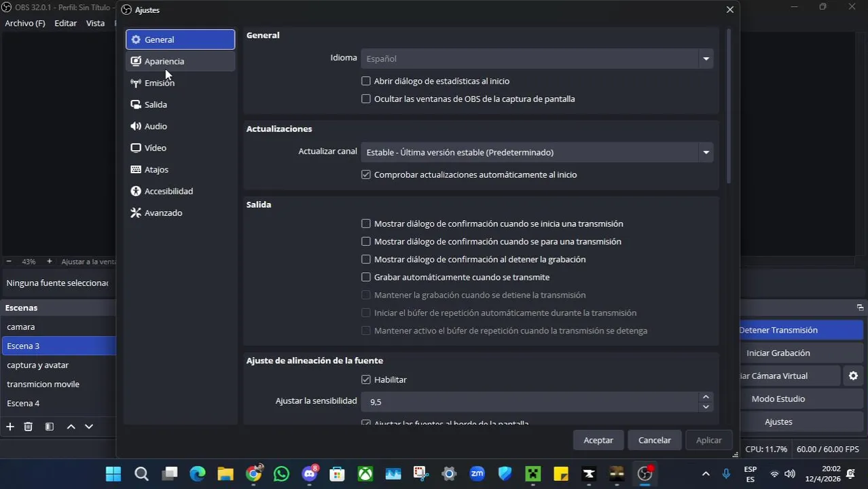Screen dimensions: 868x489
Task: Open the Xbox app from taskbar
Action: click(x=365, y=473)
